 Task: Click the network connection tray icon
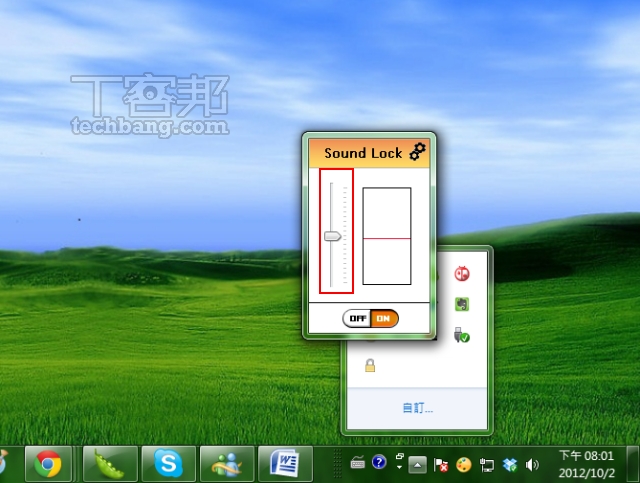pyautogui.click(x=487, y=464)
